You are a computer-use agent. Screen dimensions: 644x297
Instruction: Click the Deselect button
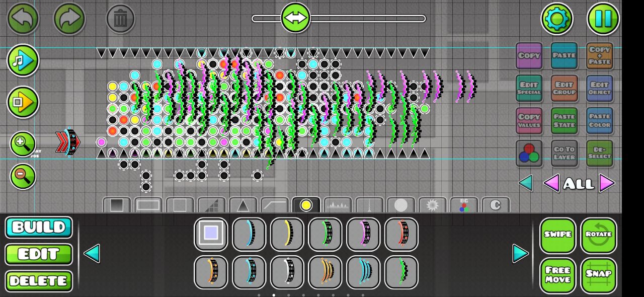(x=600, y=154)
